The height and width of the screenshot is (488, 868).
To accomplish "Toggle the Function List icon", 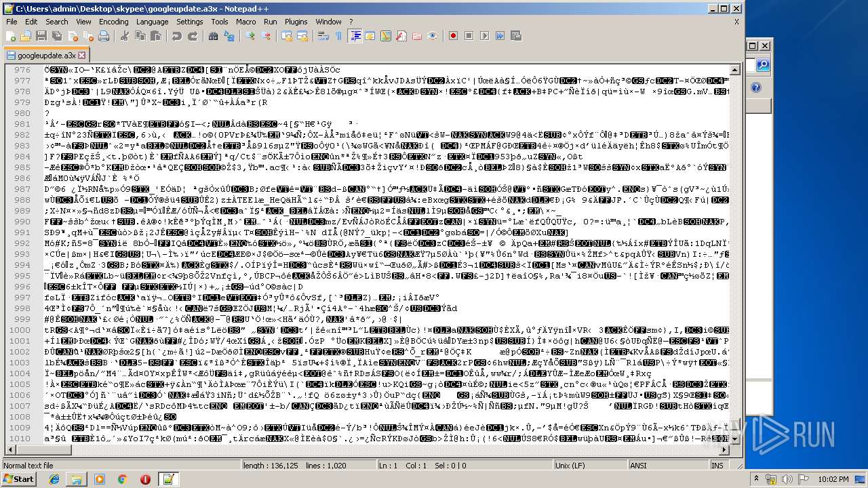I will click(x=401, y=35).
